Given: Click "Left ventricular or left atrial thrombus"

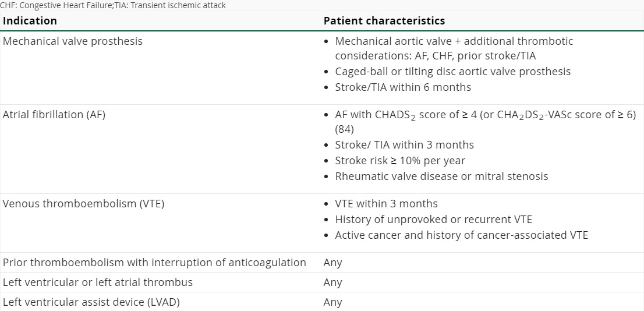Looking at the screenshot, I should (x=98, y=282).
